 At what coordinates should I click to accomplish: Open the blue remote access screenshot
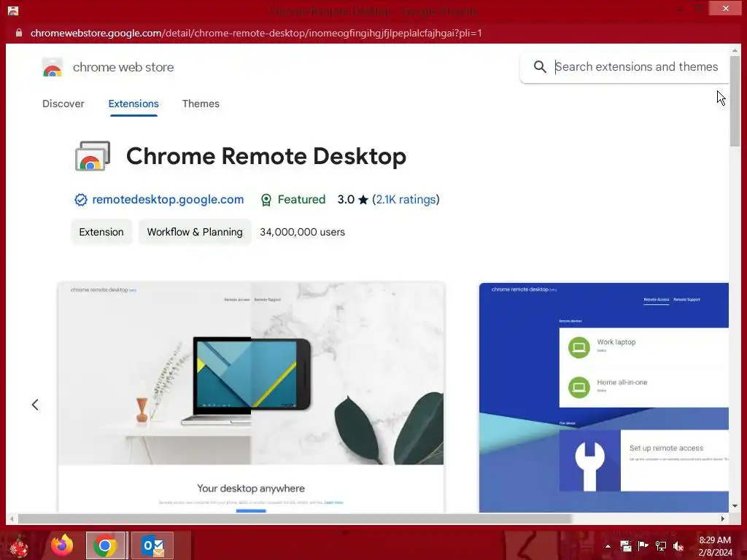pyautogui.click(x=603, y=397)
